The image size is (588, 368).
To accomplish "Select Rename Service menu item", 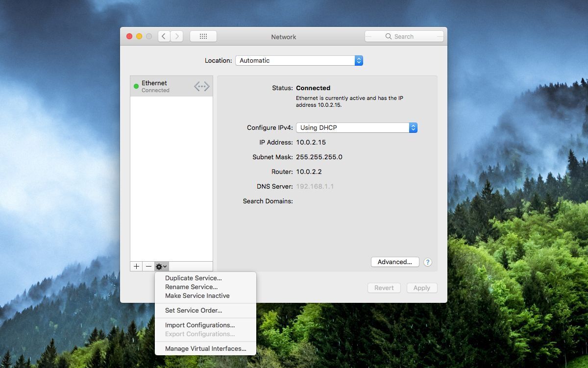I will pyautogui.click(x=191, y=287).
